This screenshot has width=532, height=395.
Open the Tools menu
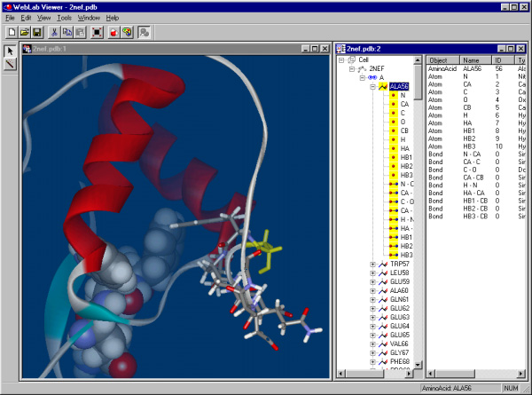pos(65,18)
